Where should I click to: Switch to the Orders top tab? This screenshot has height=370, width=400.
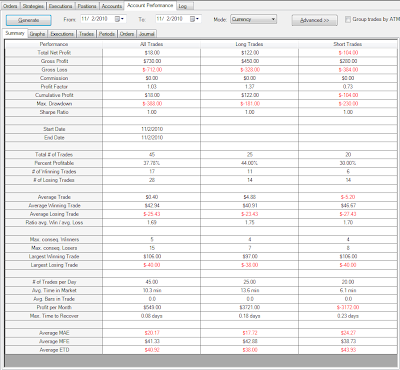click(x=10, y=6)
